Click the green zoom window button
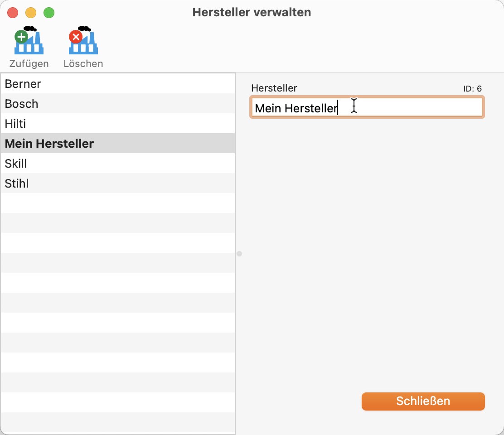 tap(49, 13)
